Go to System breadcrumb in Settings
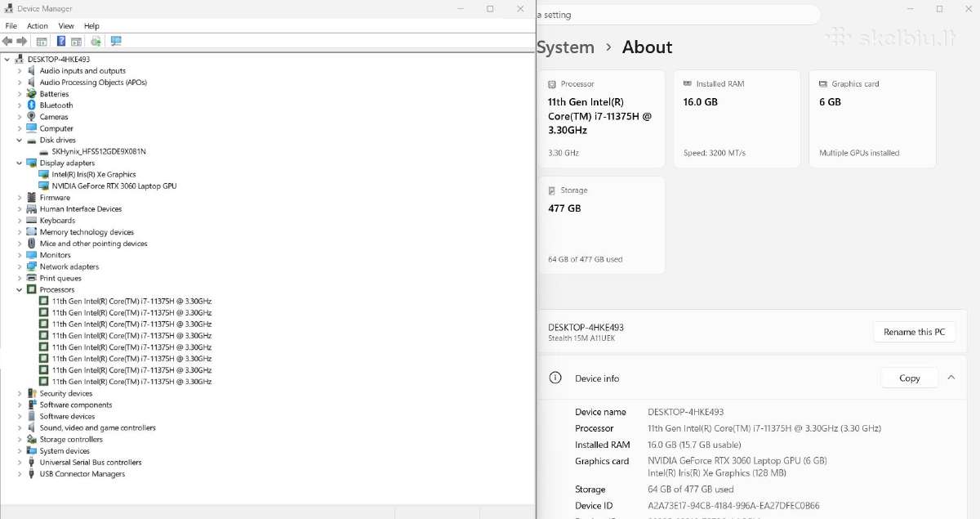Viewport: 980px width, 519px height. (x=565, y=47)
